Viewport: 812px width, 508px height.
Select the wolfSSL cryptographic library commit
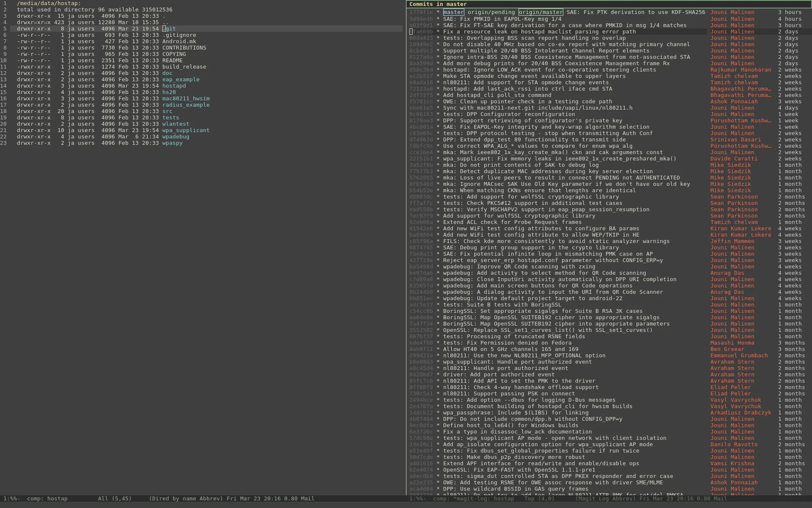[519, 216]
